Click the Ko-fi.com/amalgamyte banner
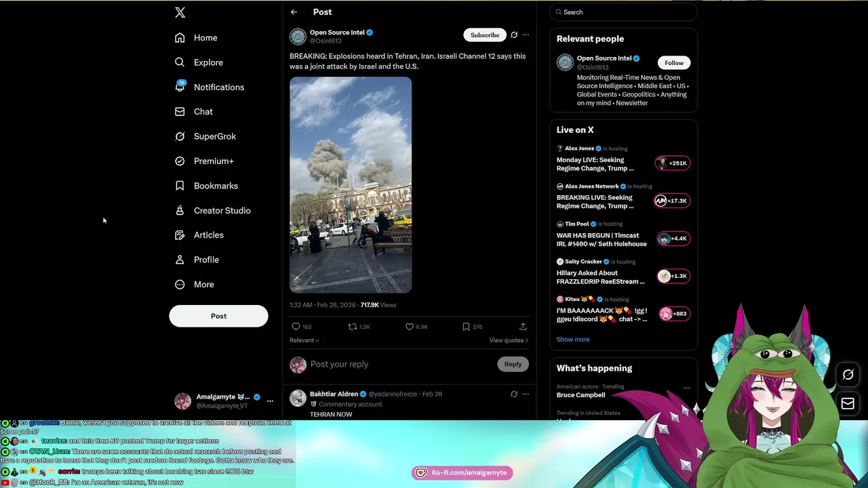This screenshot has width=868, height=488. 462,472
